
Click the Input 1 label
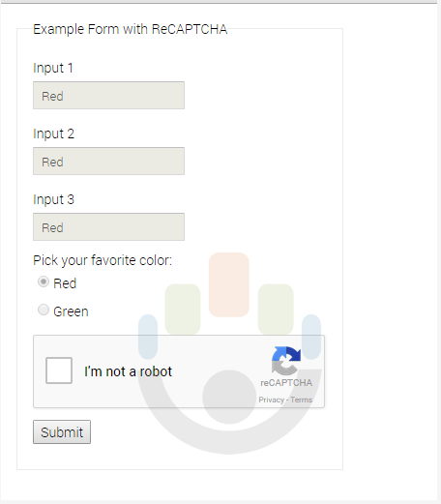pos(53,68)
